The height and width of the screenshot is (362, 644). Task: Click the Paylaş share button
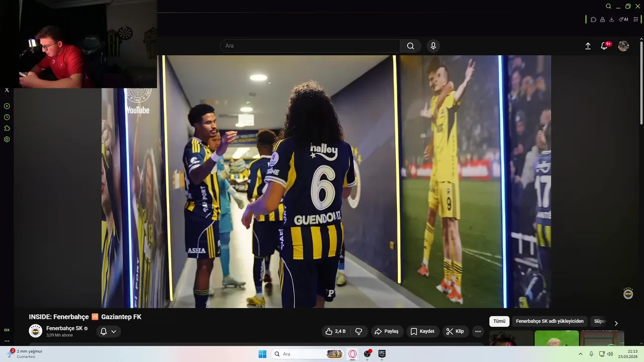pos(386,331)
